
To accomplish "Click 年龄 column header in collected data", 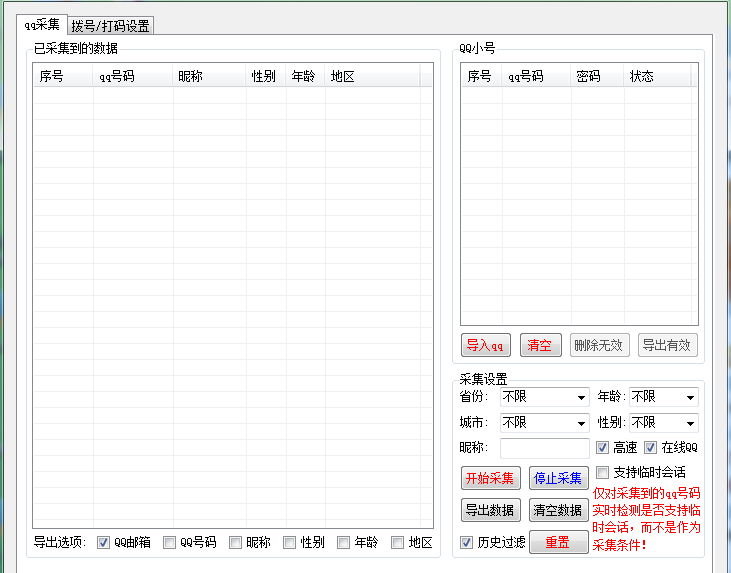I will coord(305,76).
